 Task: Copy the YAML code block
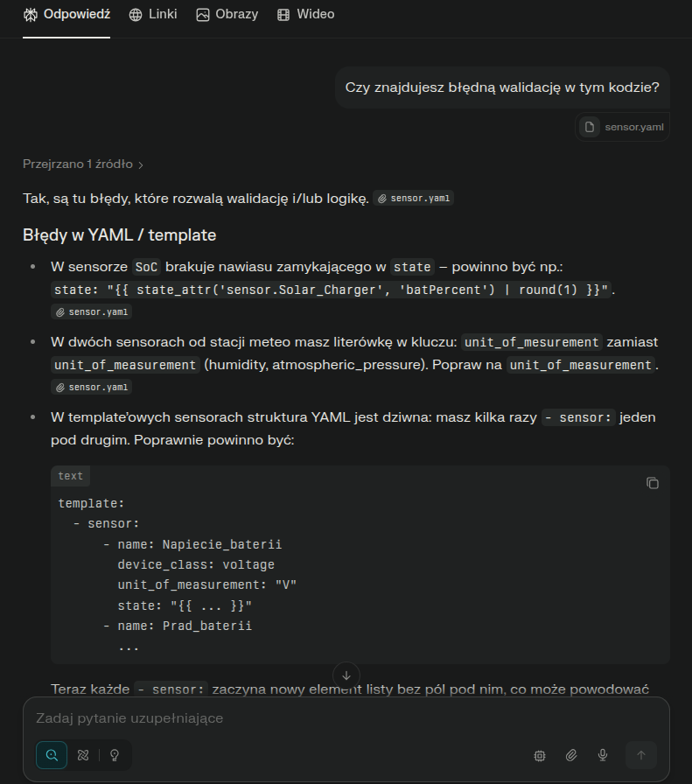(652, 483)
